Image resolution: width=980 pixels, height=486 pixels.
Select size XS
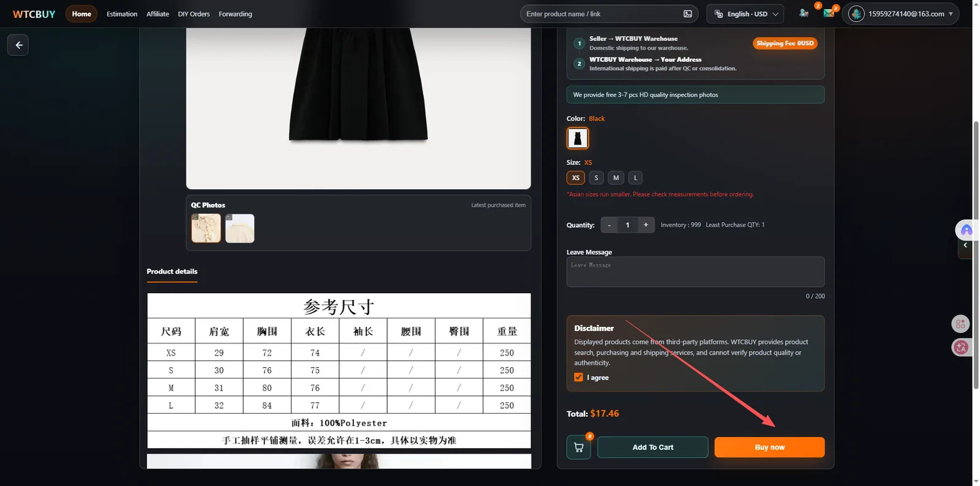click(x=576, y=178)
